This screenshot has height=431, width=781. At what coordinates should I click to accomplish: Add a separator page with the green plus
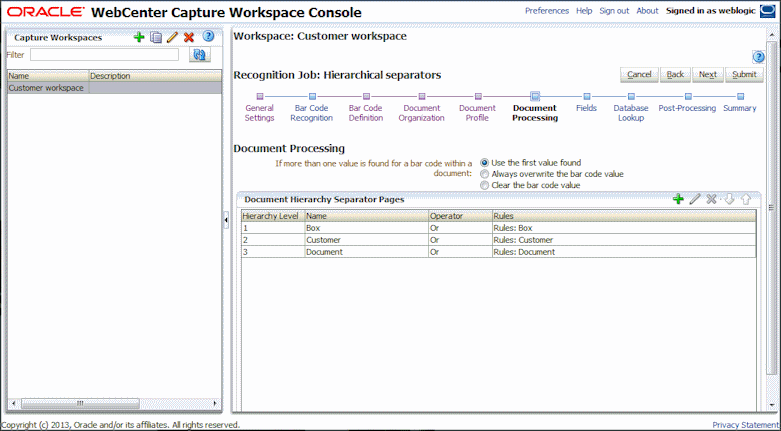click(678, 199)
